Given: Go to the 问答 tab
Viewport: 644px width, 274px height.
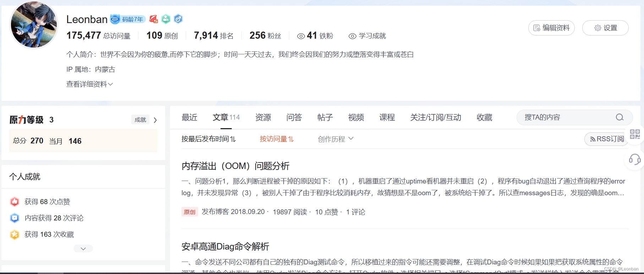Looking at the screenshot, I should [x=294, y=117].
